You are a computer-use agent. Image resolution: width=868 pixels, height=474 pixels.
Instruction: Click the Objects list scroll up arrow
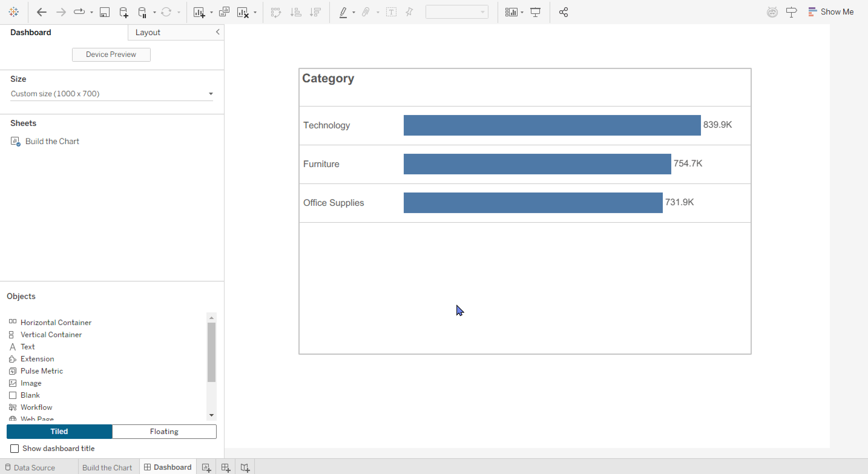pyautogui.click(x=212, y=318)
